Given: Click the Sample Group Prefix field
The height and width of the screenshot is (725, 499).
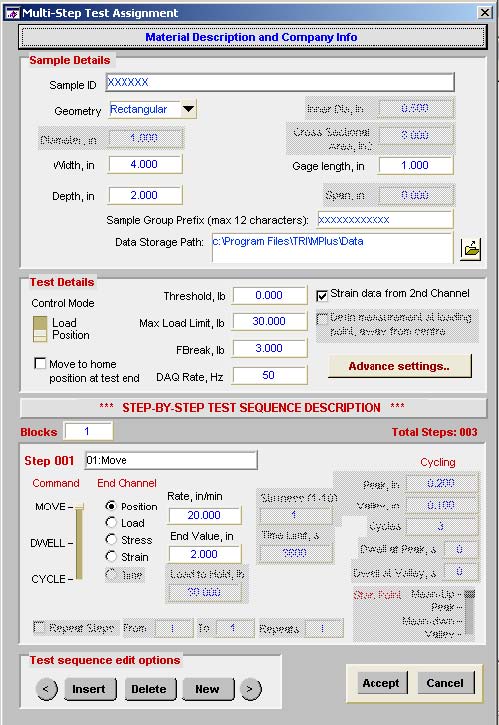Looking at the screenshot, I should (x=385, y=220).
